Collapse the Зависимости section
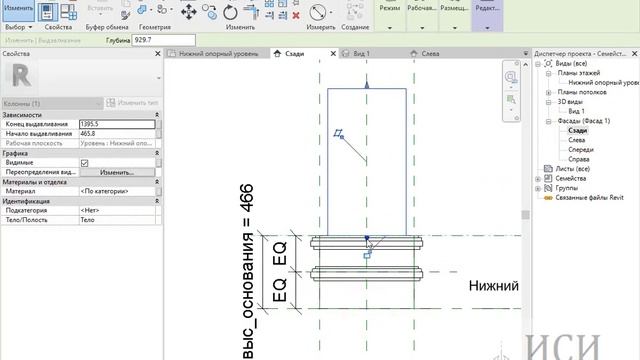640x360 pixels. click(x=157, y=115)
